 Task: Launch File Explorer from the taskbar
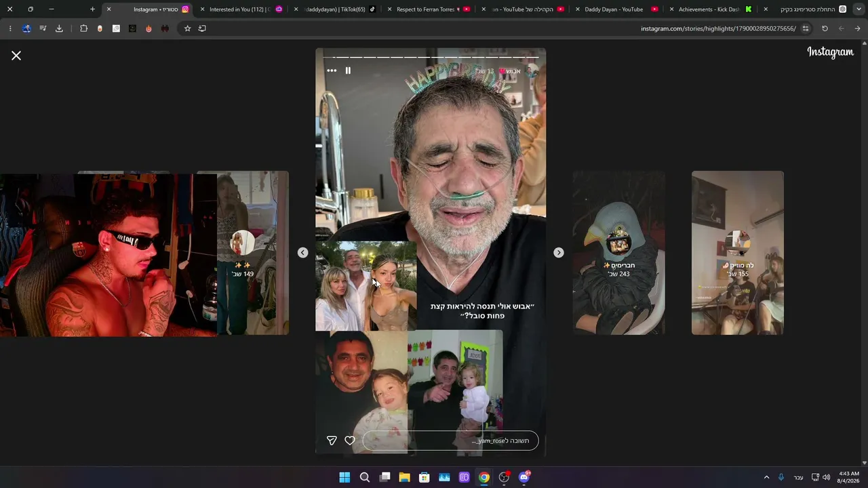(404, 477)
